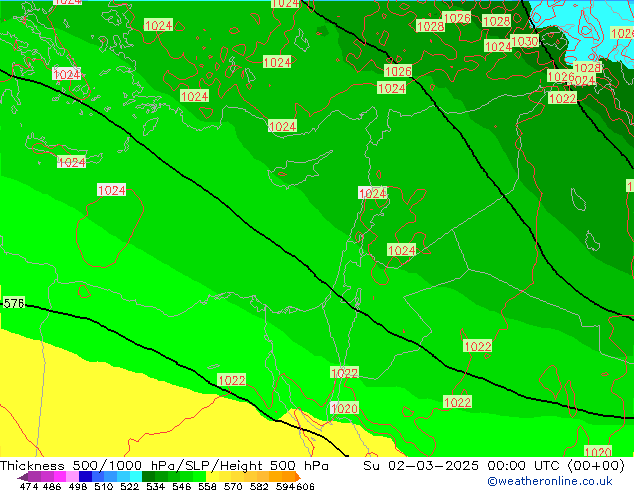The image size is (634, 490).
Task: Click the date 'Su 02-03-2025' text
Action: click(421, 466)
